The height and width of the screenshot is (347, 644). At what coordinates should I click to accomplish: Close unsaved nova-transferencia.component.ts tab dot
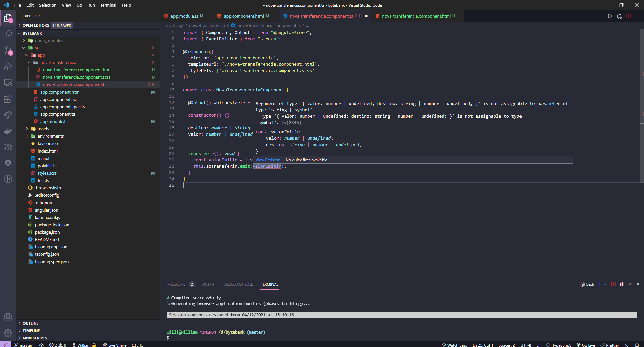(x=366, y=16)
